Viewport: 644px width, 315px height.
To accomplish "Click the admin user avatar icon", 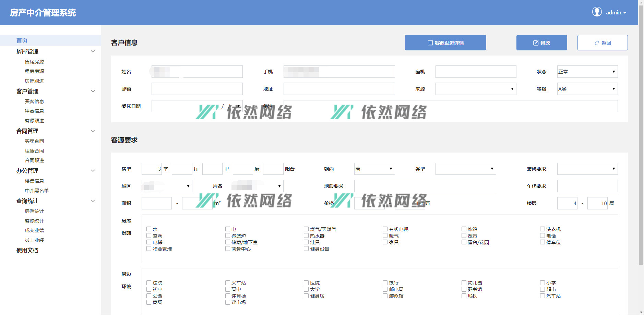I will (597, 12).
